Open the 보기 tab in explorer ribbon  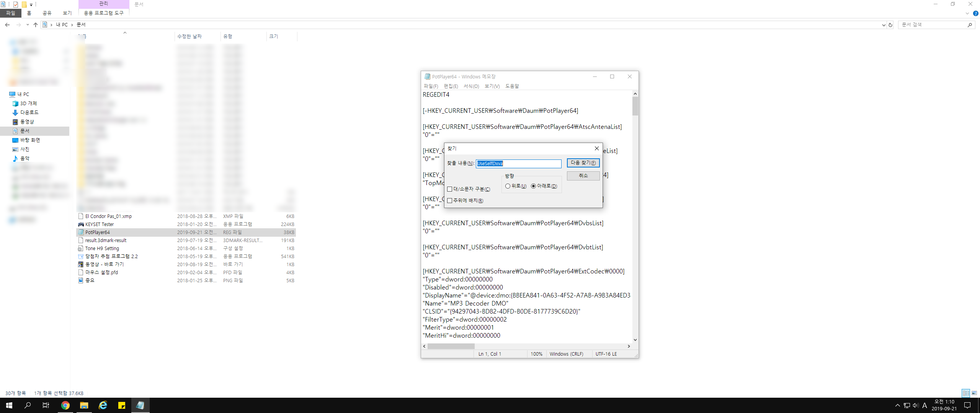pyautogui.click(x=67, y=13)
